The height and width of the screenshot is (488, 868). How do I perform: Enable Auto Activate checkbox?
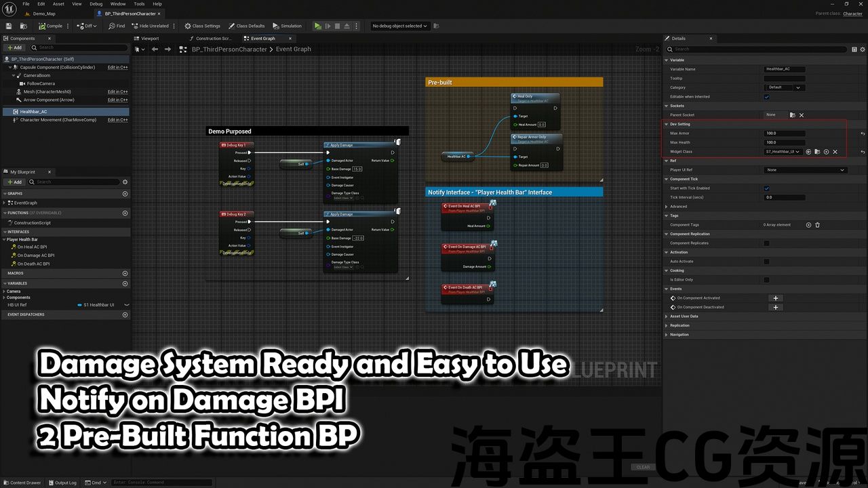click(x=767, y=262)
